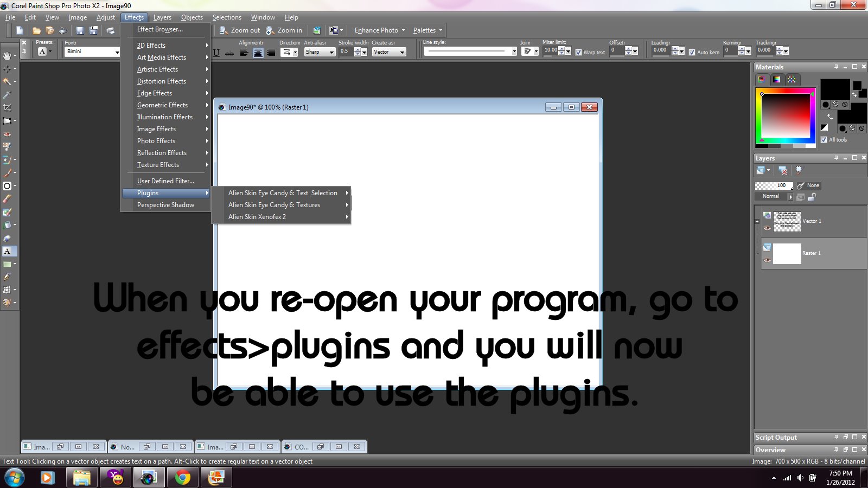Open the Create as dropdown set to Vector
This screenshot has width=868, height=488.
(401, 52)
